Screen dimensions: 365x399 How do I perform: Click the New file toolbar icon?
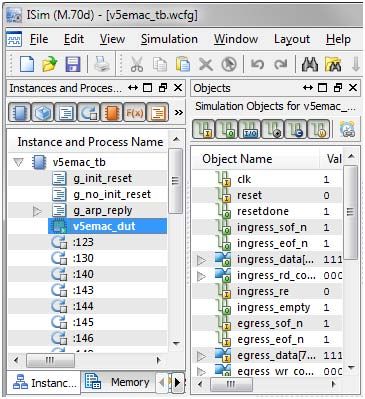click(x=27, y=64)
